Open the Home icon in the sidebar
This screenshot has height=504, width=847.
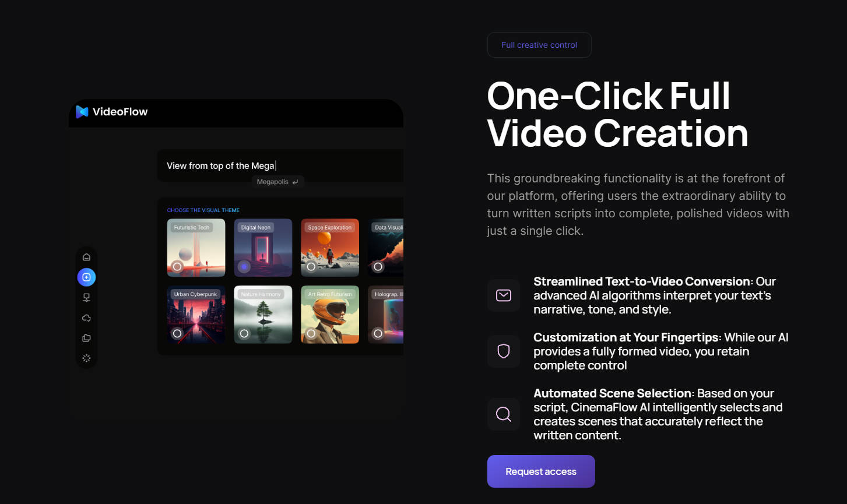pos(86,256)
